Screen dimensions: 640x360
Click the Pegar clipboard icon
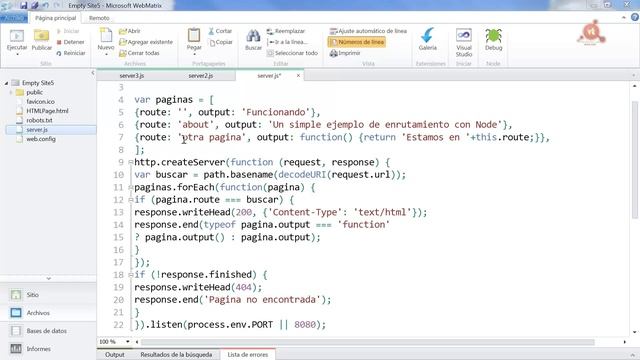194,36
